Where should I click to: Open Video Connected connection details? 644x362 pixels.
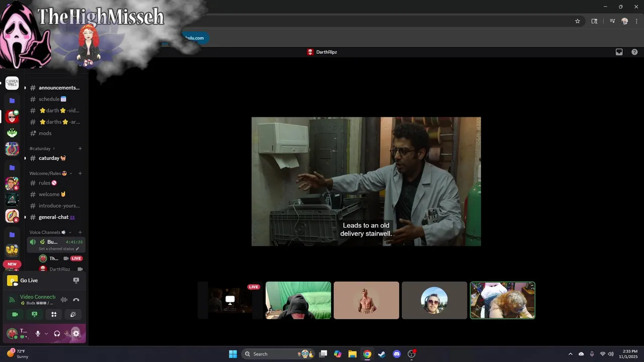click(38, 297)
